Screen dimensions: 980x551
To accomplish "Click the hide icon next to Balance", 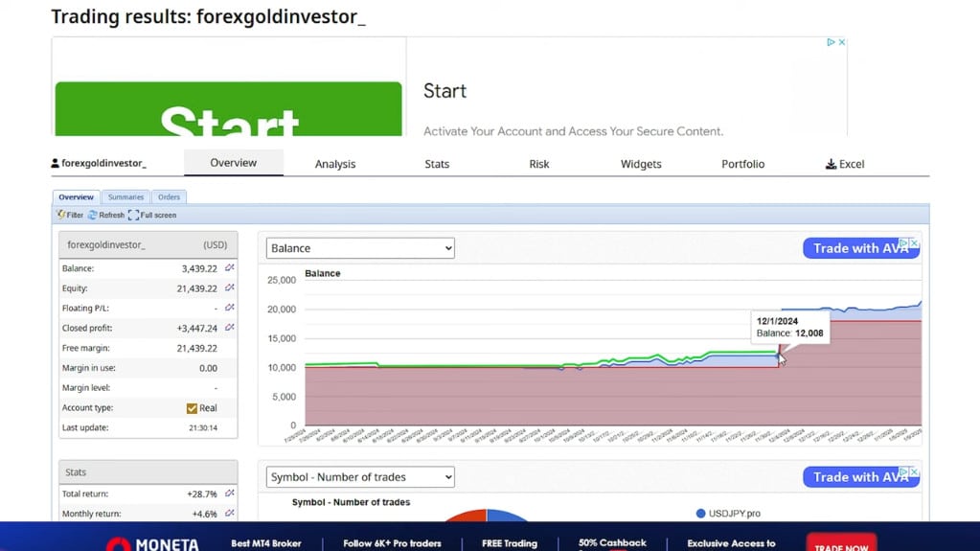I will click(x=229, y=268).
